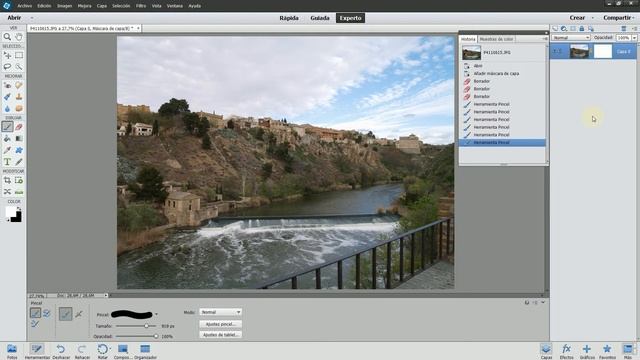Open the Brush preset picker dropdown
Image resolution: width=640 pixels, height=360 pixels.
(156, 314)
